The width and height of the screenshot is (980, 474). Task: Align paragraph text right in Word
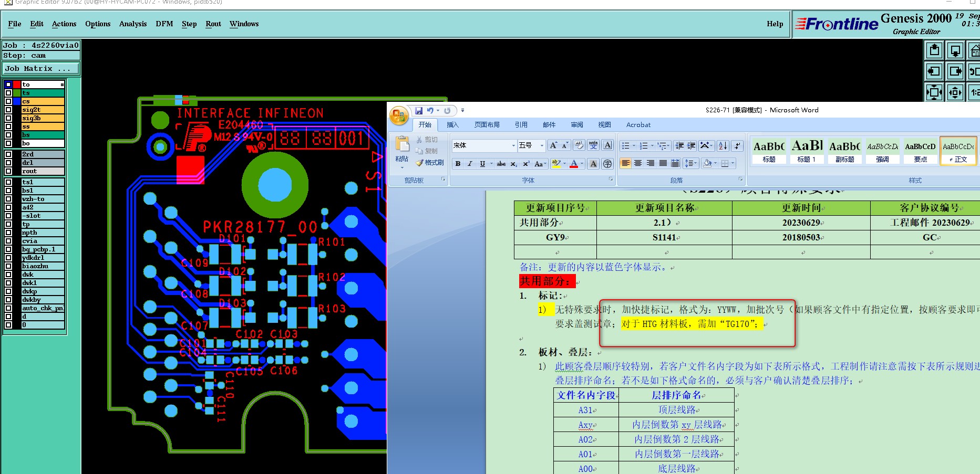click(651, 164)
